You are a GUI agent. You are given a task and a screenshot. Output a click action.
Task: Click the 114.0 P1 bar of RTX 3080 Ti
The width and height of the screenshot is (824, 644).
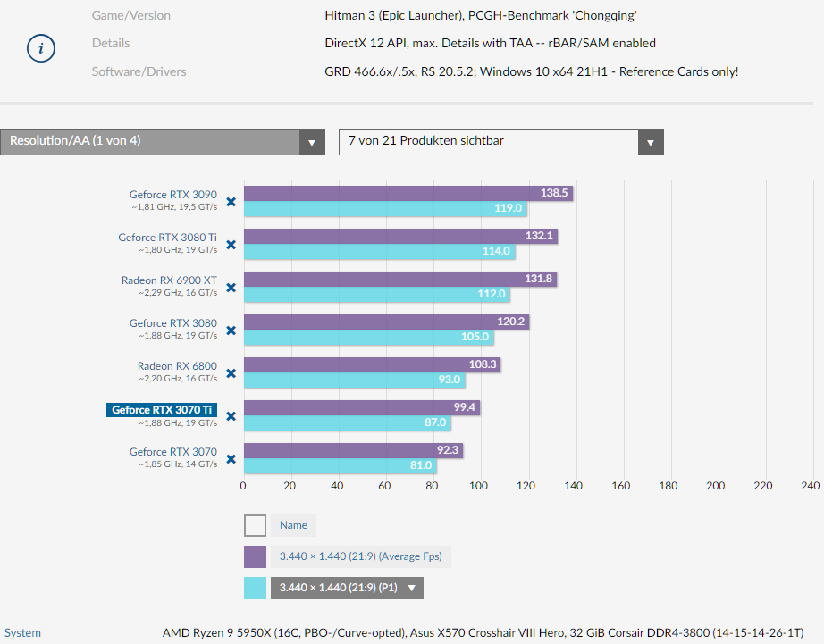pyautogui.click(x=380, y=251)
